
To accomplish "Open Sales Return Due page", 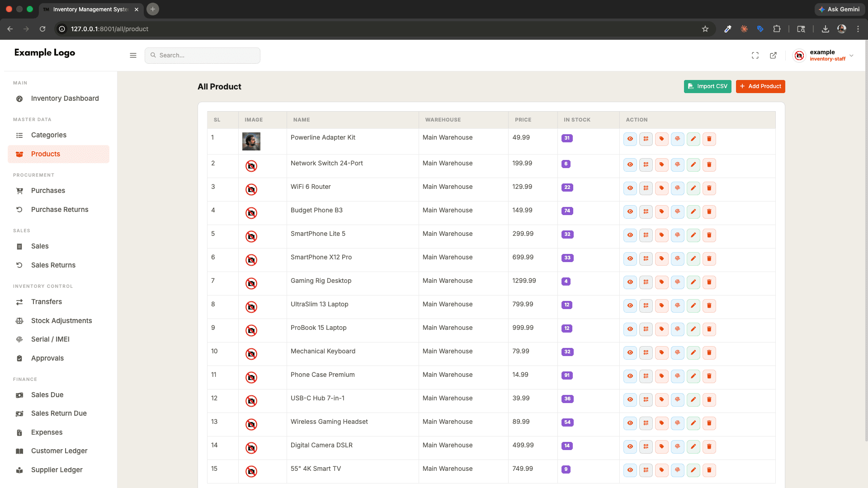I will (58, 413).
